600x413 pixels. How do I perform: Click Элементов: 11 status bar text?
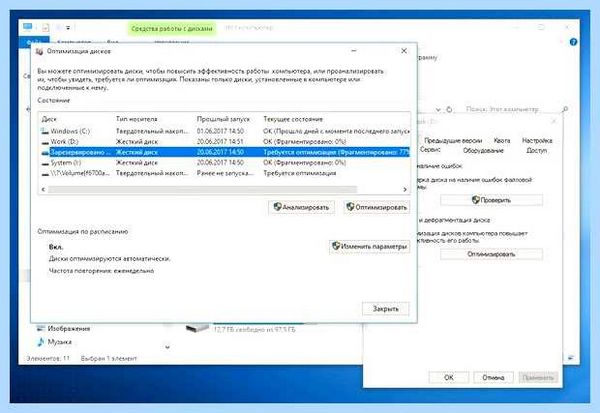tap(48, 358)
